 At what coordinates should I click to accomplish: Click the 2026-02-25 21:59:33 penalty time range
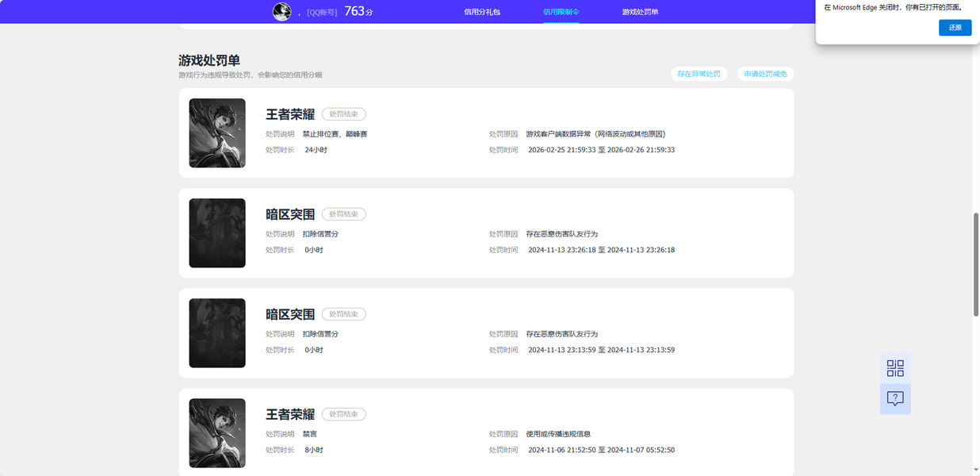[601, 150]
